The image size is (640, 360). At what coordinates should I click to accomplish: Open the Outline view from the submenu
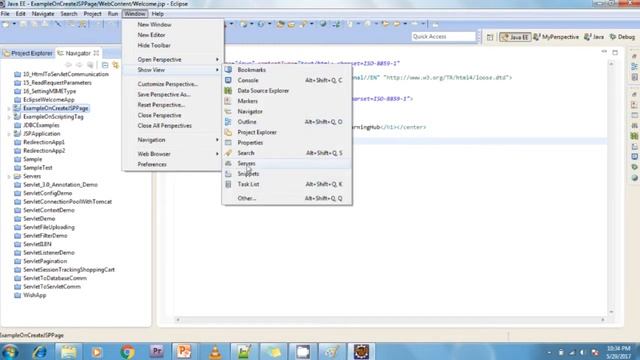(x=287, y=122)
